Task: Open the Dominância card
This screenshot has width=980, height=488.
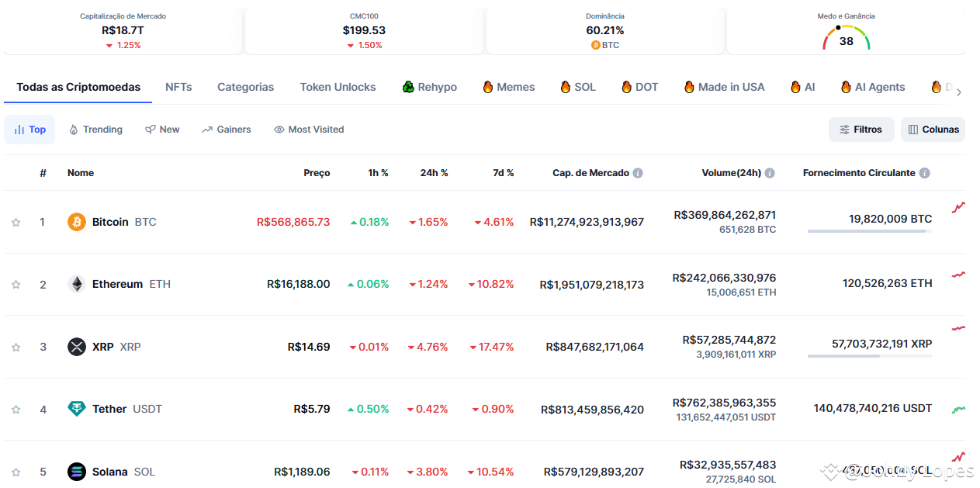Action: pyautogui.click(x=605, y=31)
